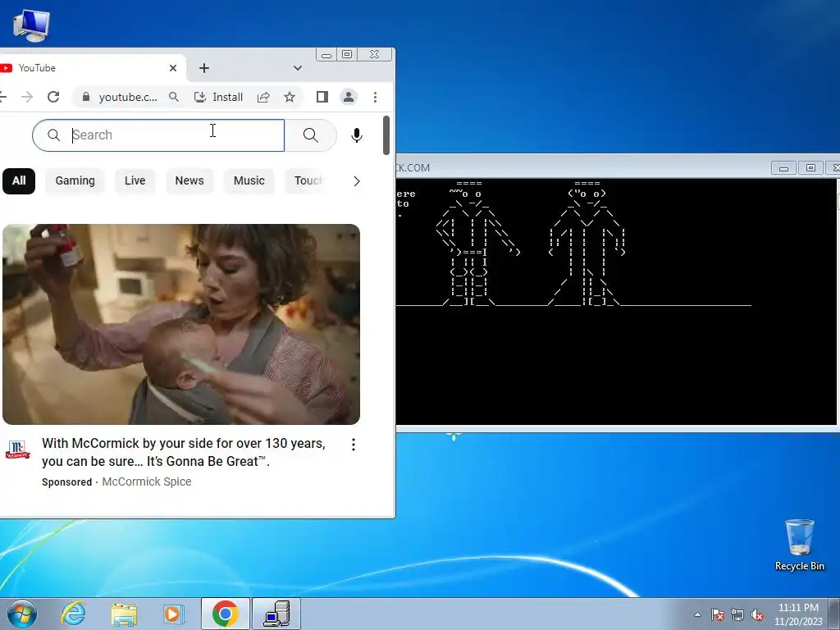Click the YouTube page vertical scrollbar
The width and height of the screenshot is (840, 630).
tap(386, 135)
